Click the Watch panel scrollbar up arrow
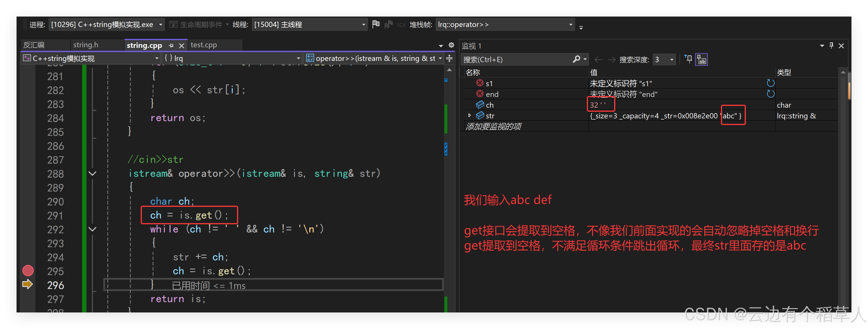Viewport: 868px width, 329px height. point(843,72)
